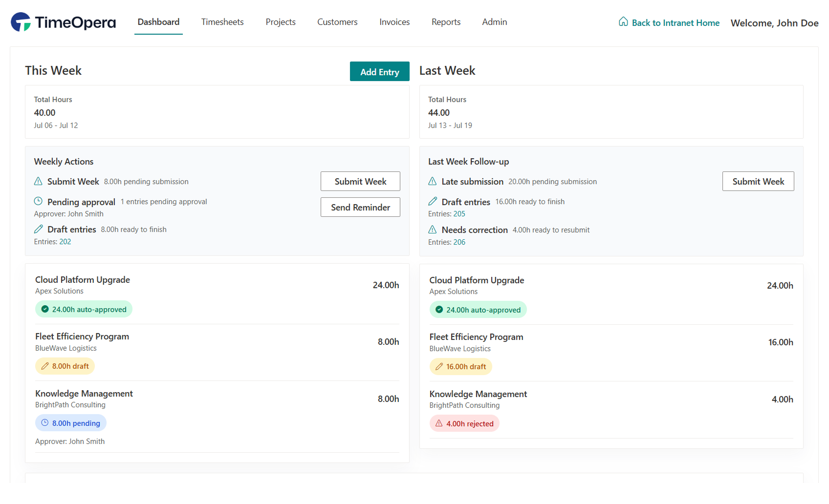
Task: Go to the Timesheets menu
Action: 222,22
